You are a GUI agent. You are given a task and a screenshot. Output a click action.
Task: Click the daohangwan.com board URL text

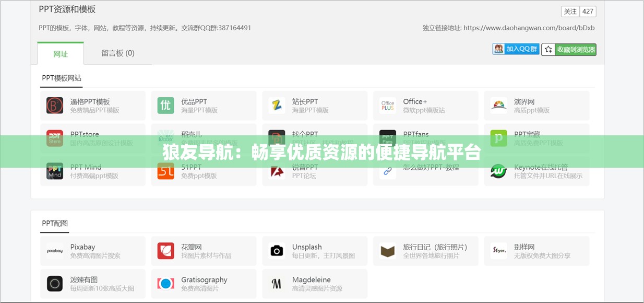coord(529,28)
